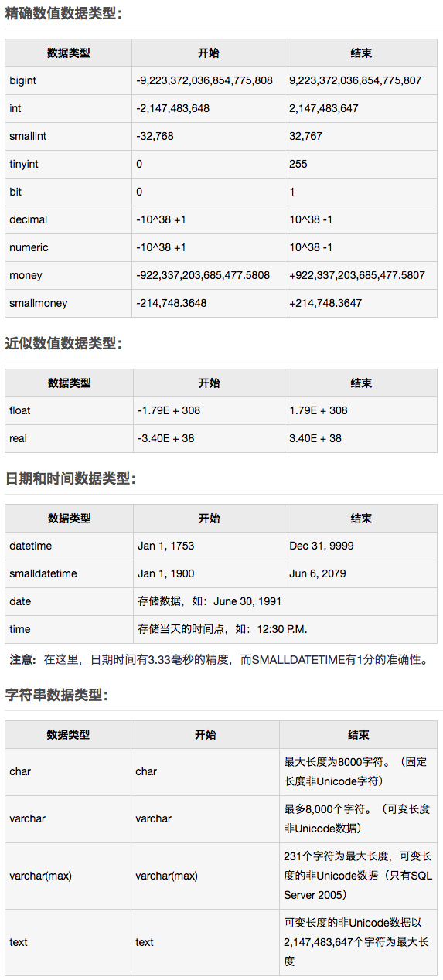This screenshot has width=443, height=980.
Task: Select the money data type cell
Action: [x=68, y=275]
